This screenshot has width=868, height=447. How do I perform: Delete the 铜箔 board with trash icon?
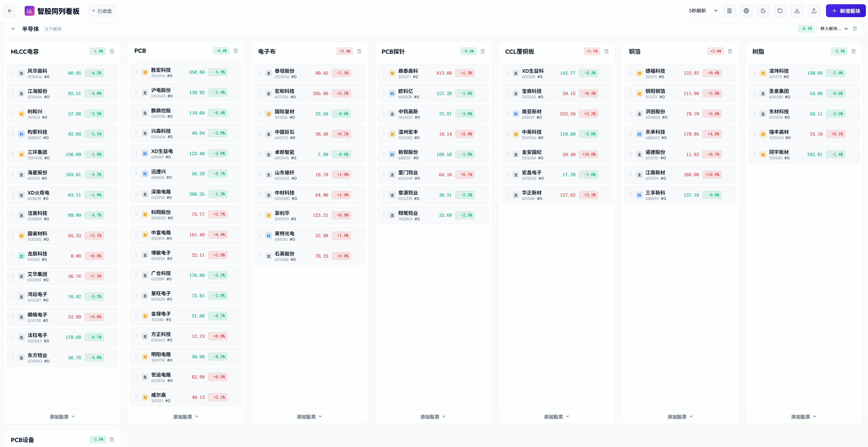pyautogui.click(x=730, y=51)
